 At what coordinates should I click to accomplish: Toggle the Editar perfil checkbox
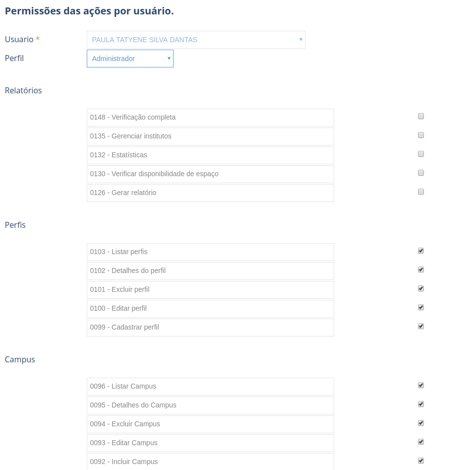421,307
